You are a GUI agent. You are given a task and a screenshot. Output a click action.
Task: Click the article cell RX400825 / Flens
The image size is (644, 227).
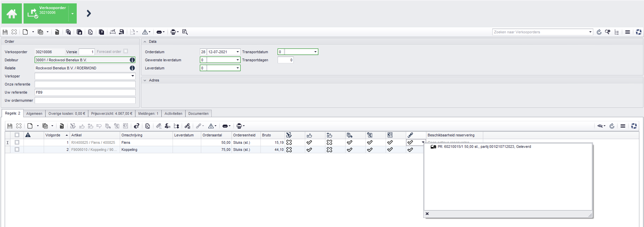[x=95, y=142]
